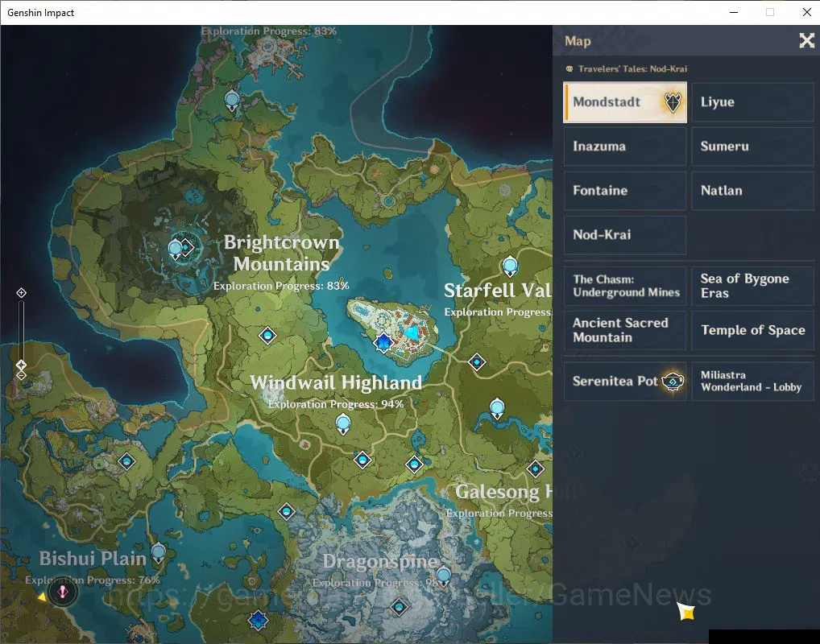Select Statue of the Seven in Mondstadt city
The width and height of the screenshot is (820, 644).
pyautogui.click(x=383, y=343)
